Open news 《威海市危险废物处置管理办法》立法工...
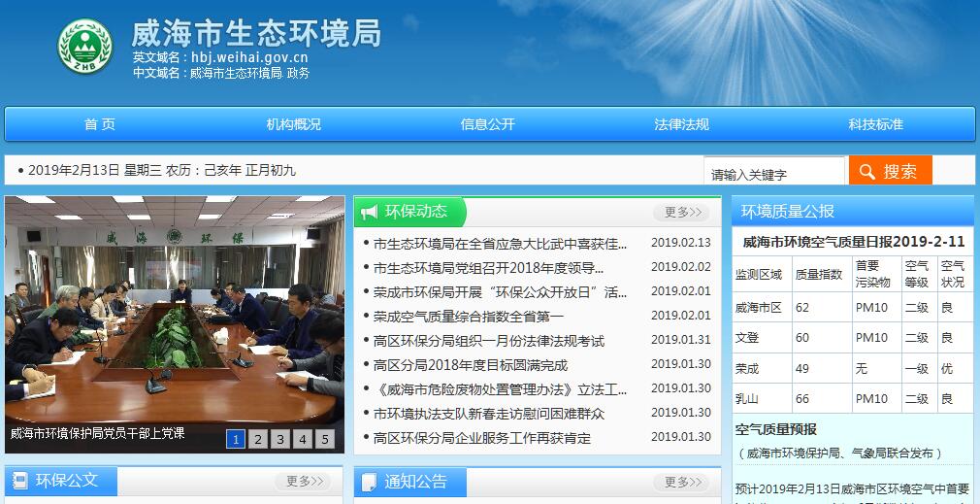Viewport: 980px width, 504px height. [x=500, y=389]
